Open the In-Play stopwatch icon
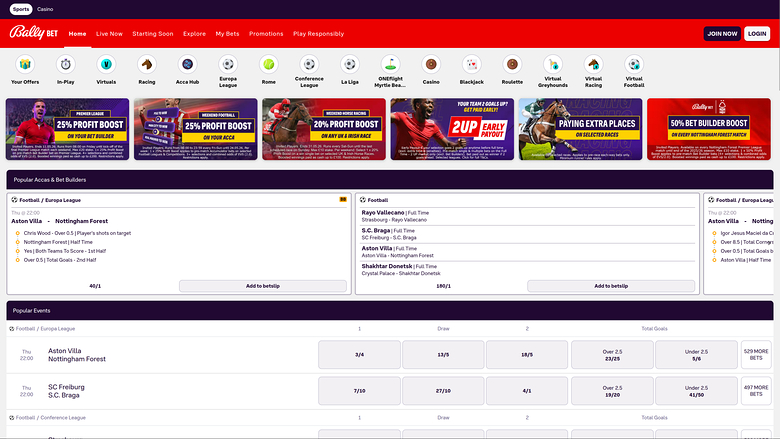Screen dimensions: 780x439 point(66,65)
